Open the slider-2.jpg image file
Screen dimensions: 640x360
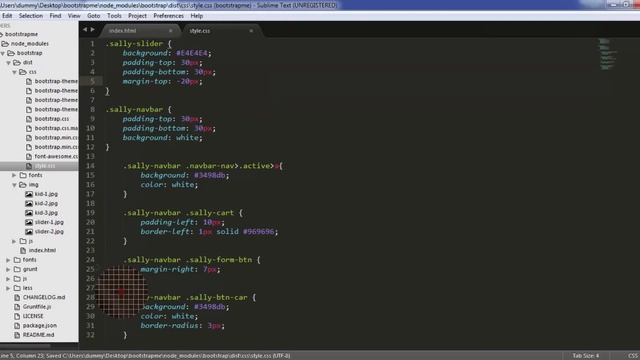[49, 231]
